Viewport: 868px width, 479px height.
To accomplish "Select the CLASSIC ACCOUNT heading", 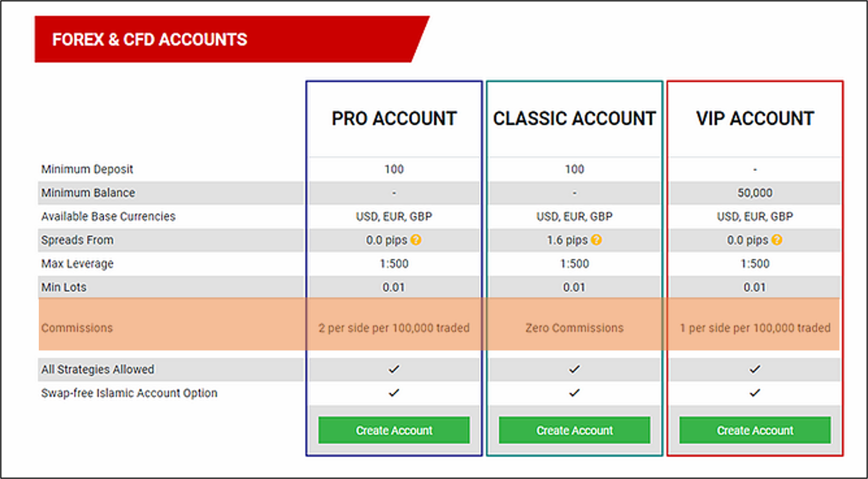I will click(575, 119).
